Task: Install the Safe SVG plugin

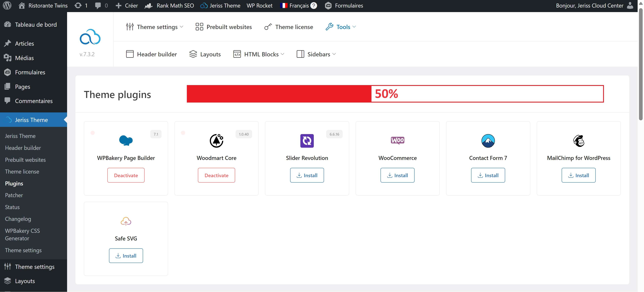Action: pyautogui.click(x=126, y=255)
